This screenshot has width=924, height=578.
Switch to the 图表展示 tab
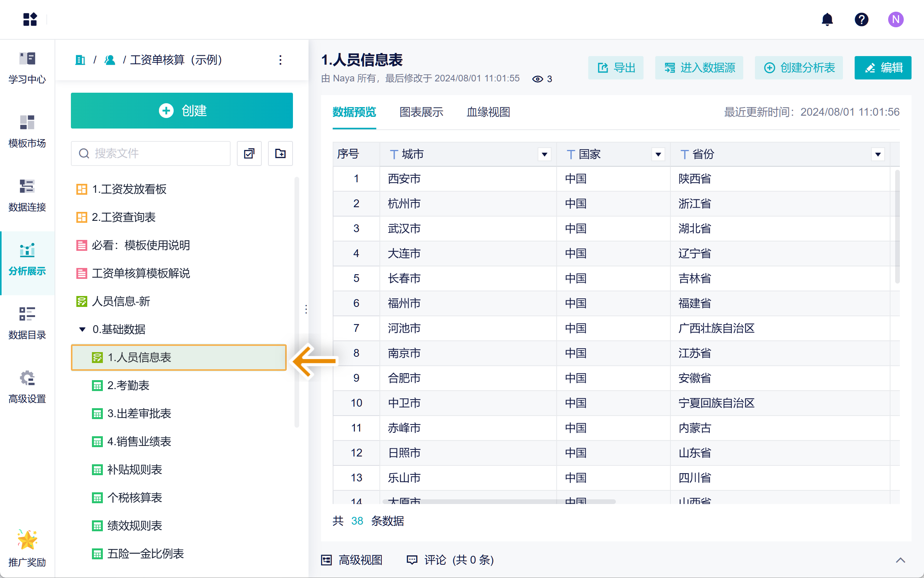[x=421, y=112]
